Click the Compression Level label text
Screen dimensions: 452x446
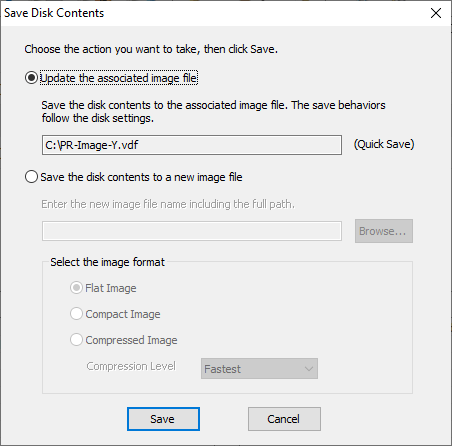click(x=131, y=366)
